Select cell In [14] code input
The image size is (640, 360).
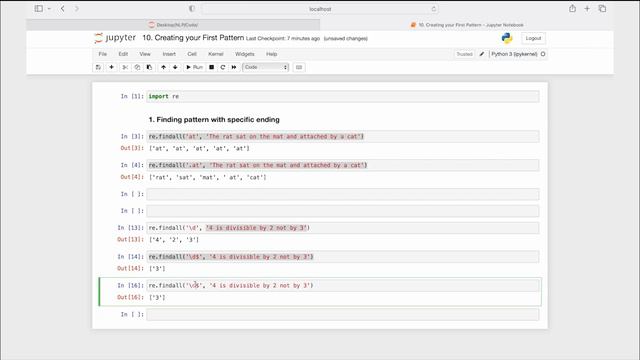click(x=343, y=257)
